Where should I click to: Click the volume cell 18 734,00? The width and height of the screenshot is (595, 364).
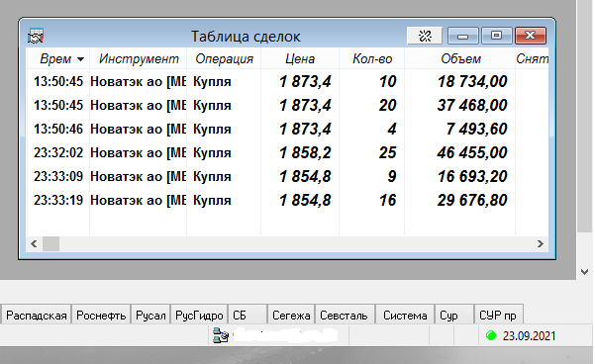pyautogui.click(x=472, y=81)
